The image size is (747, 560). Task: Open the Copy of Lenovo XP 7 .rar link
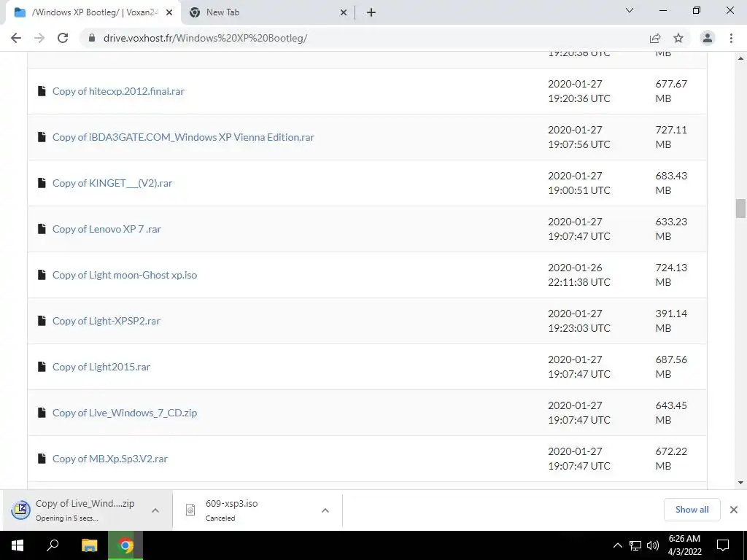(107, 229)
